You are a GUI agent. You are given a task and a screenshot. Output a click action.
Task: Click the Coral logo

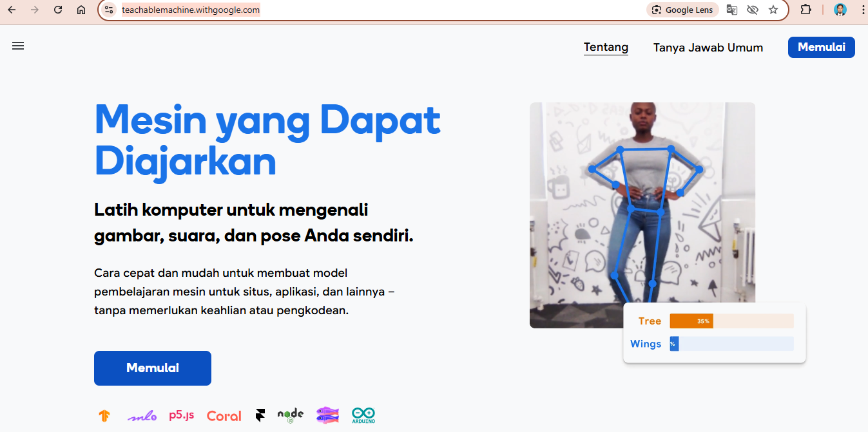[224, 416]
